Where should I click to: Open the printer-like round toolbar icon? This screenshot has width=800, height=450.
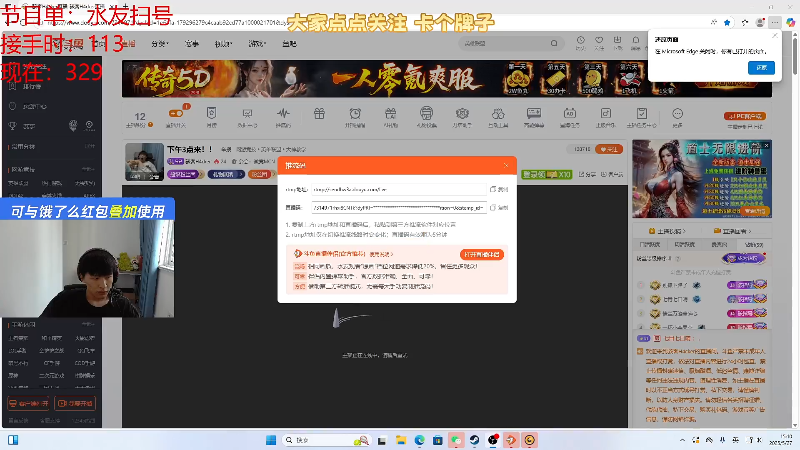[x=427, y=116]
